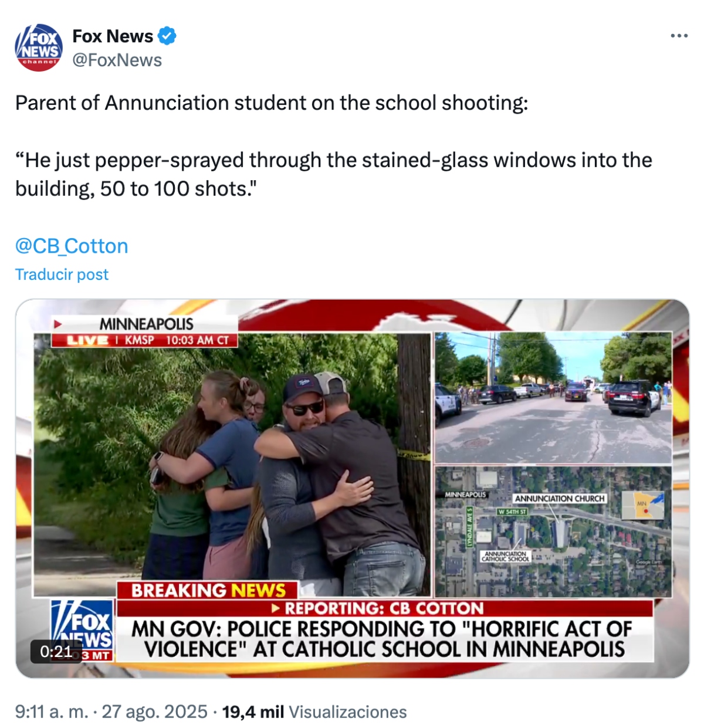Click the Annunciation Church map label

[x=560, y=499]
